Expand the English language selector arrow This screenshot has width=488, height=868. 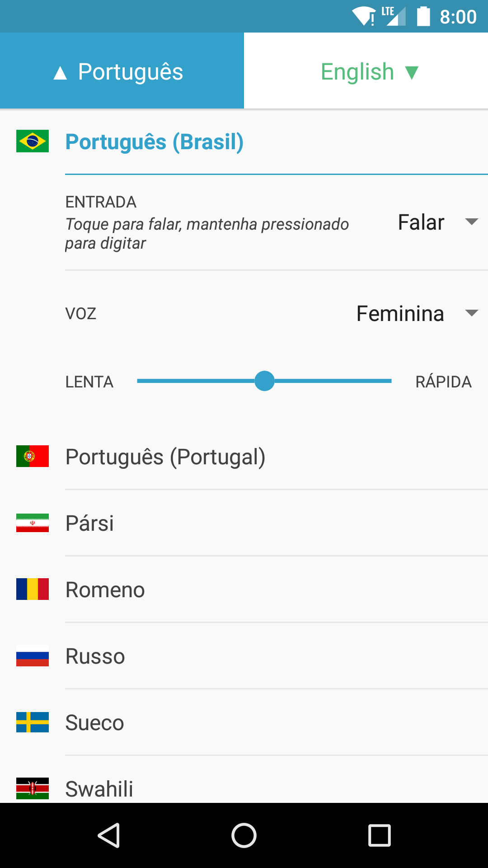pos(412,72)
